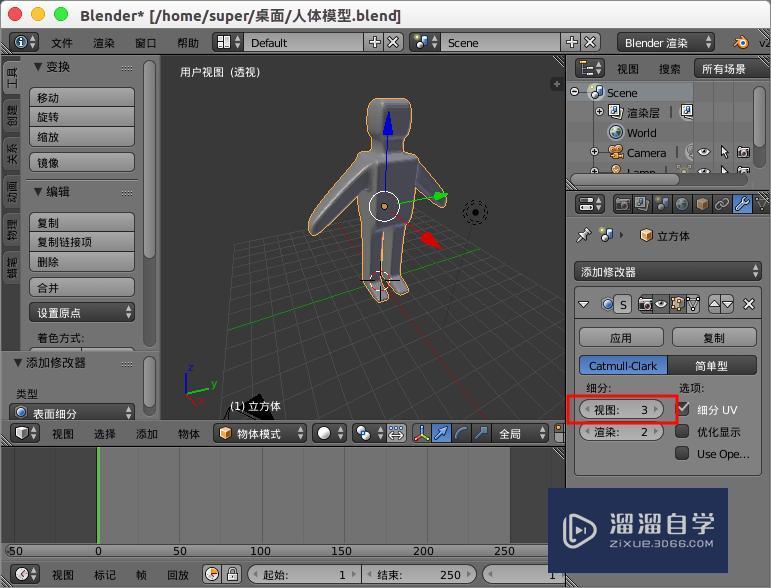Open the render properties camera tab
This screenshot has height=588, width=771.
(622, 204)
